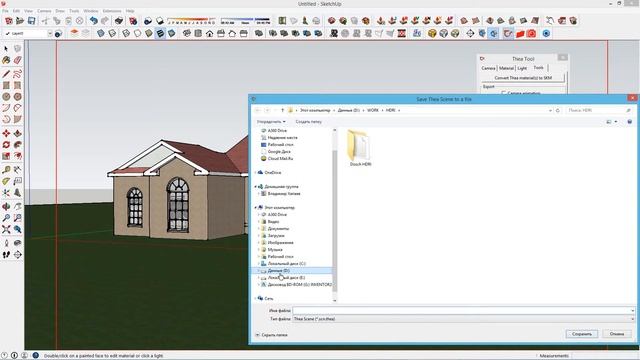The width and height of the screenshot is (640, 360).
Task: Activate the Offset tool
Action: coord(18,156)
